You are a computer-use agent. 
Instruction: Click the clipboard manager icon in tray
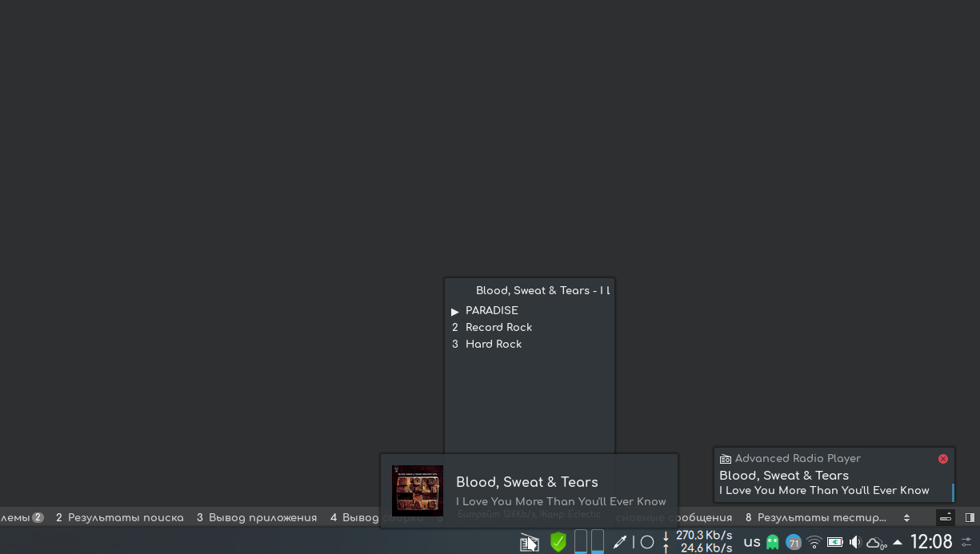530,542
